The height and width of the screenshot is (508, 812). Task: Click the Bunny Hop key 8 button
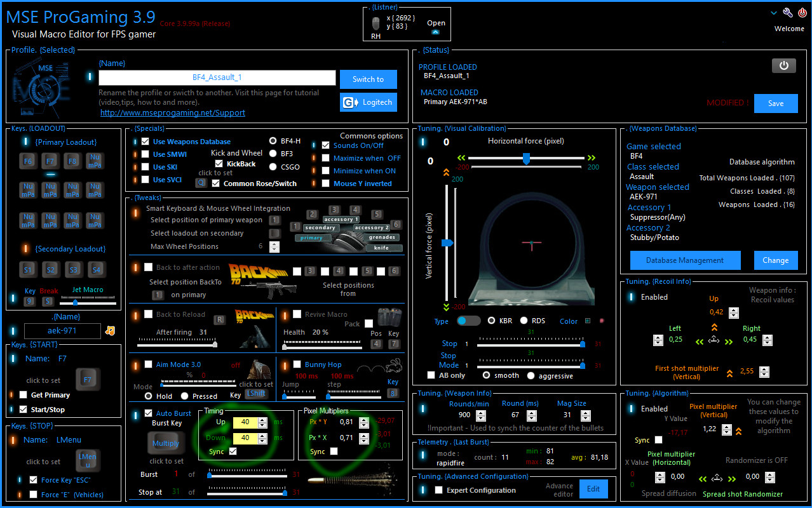[x=393, y=393]
